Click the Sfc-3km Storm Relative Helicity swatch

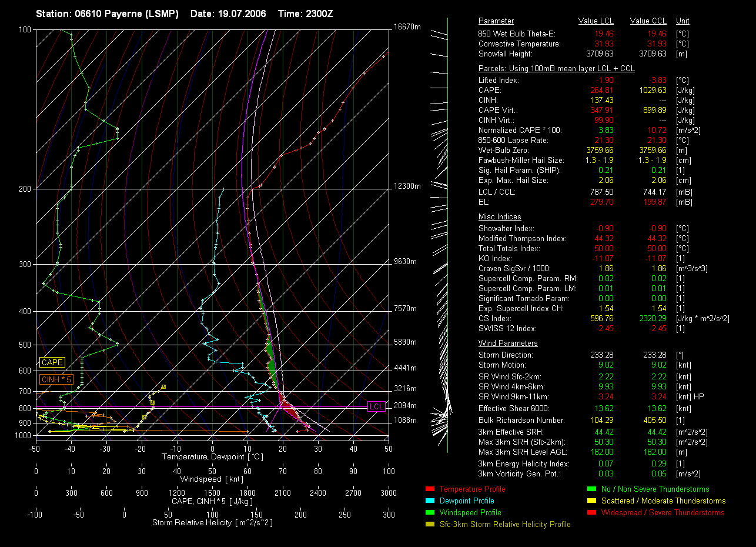(x=429, y=524)
